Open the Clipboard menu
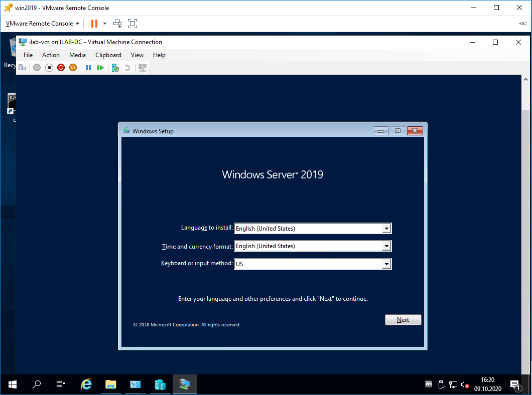532x395 pixels. (108, 55)
